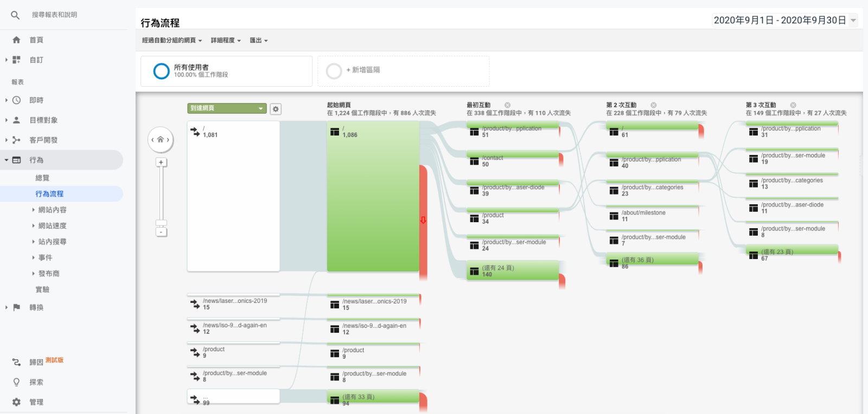868x414 pixels.
Task: Open the 匯出 export menu
Action: [x=259, y=41]
